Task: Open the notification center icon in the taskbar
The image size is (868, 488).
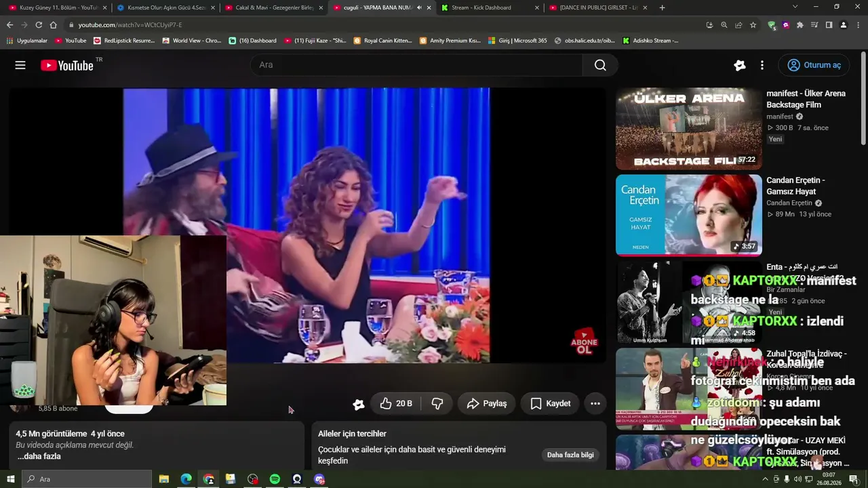Action: (854, 479)
